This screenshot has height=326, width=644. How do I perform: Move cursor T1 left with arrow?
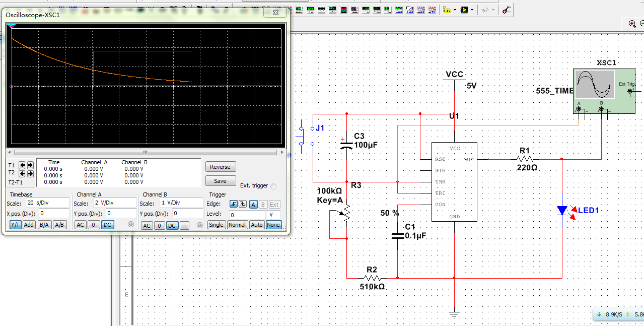coord(22,165)
